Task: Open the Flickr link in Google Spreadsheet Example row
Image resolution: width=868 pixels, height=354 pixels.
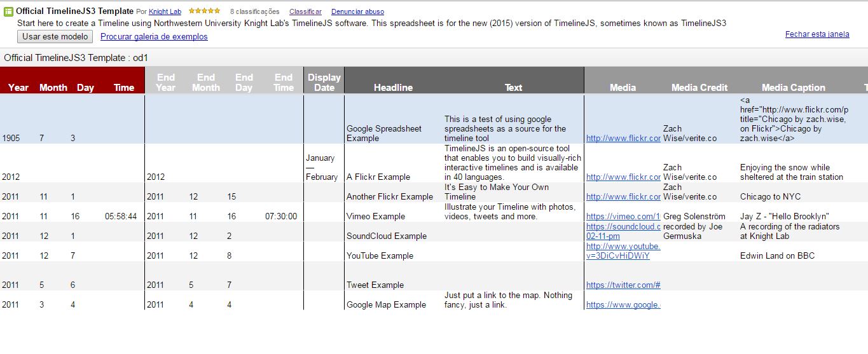Action: point(623,139)
